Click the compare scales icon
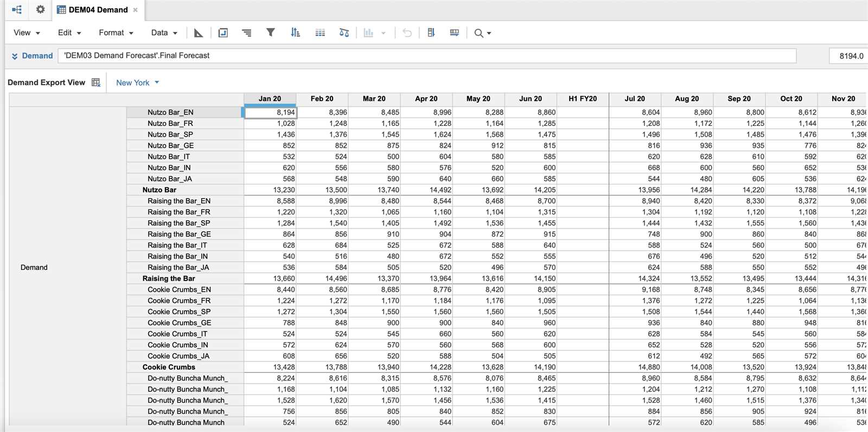The height and width of the screenshot is (432, 868). click(344, 33)
